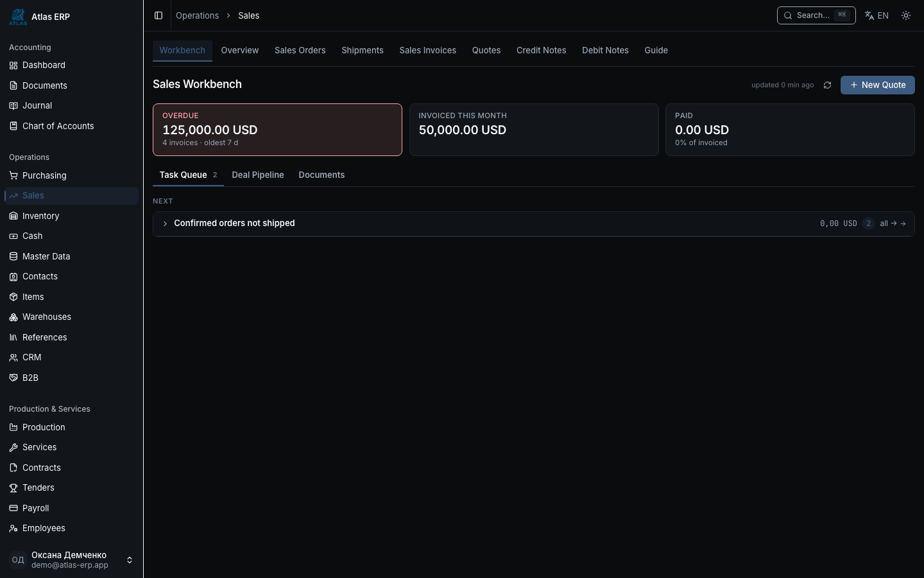Click the New Quote button
This screenshot has height=578, width=924.
tap(878, 85)
